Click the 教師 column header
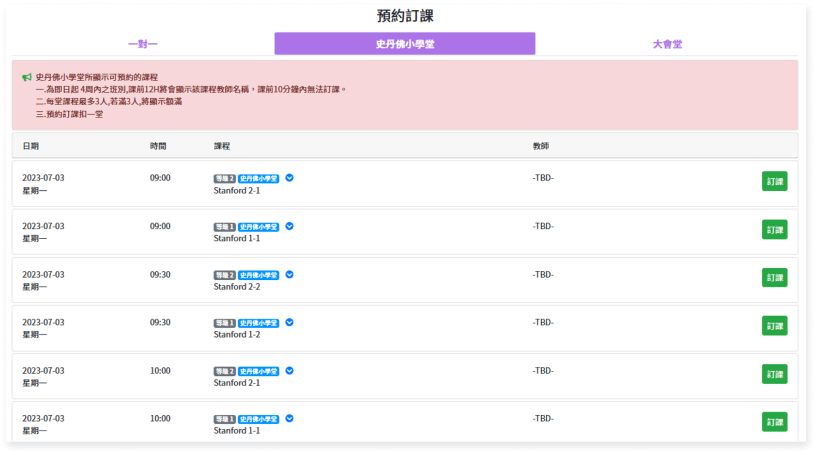The width and height of the screenshot is (816, 455). point(541,146)
